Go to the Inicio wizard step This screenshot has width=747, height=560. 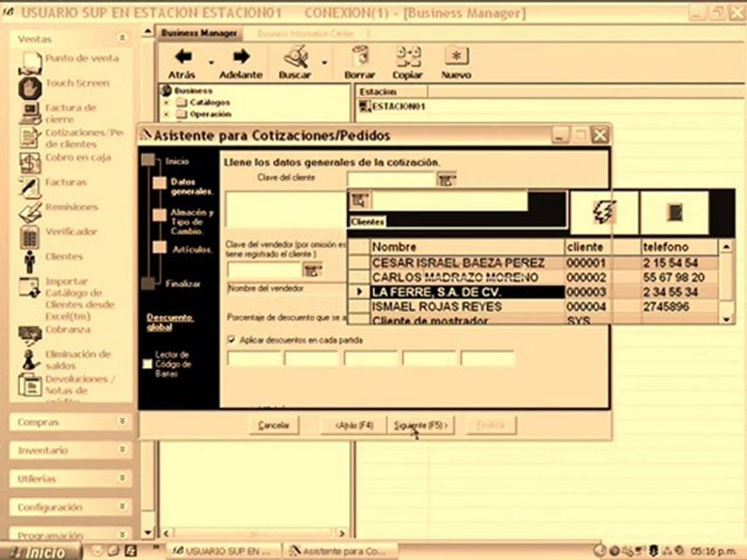tap(177, 162)
